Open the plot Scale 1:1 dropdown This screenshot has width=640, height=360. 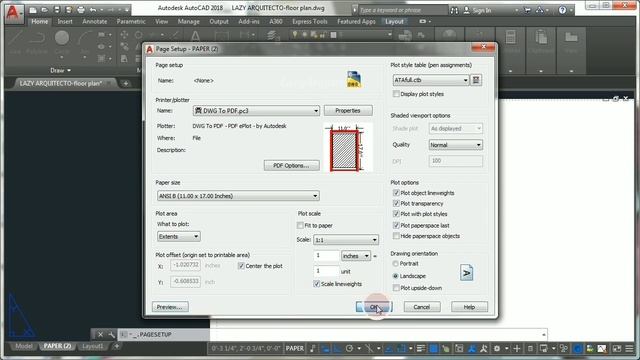pos(346,240)
